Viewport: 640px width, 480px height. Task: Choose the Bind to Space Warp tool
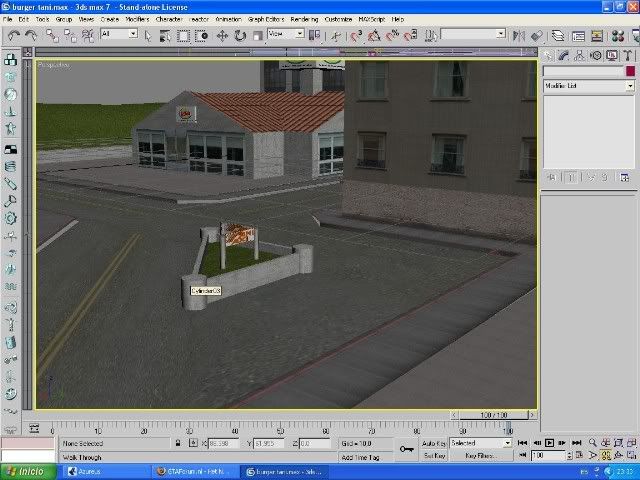(x=88, y=36)
